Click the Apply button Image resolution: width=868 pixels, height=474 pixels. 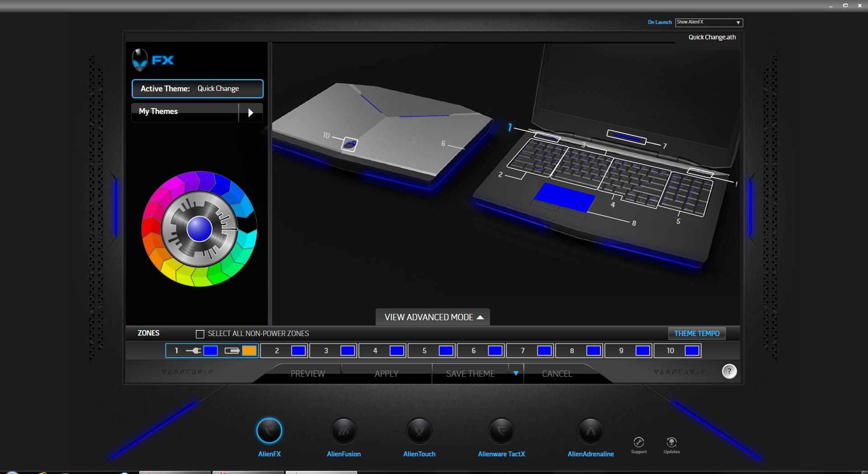[387, 374]
